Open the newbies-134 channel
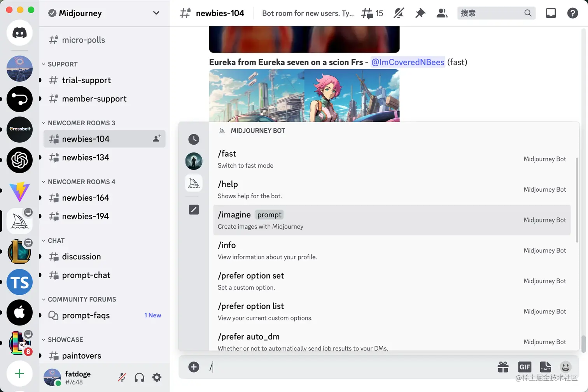Image resolution: width=588 pixels, height=392 pixels. [104, 157]
